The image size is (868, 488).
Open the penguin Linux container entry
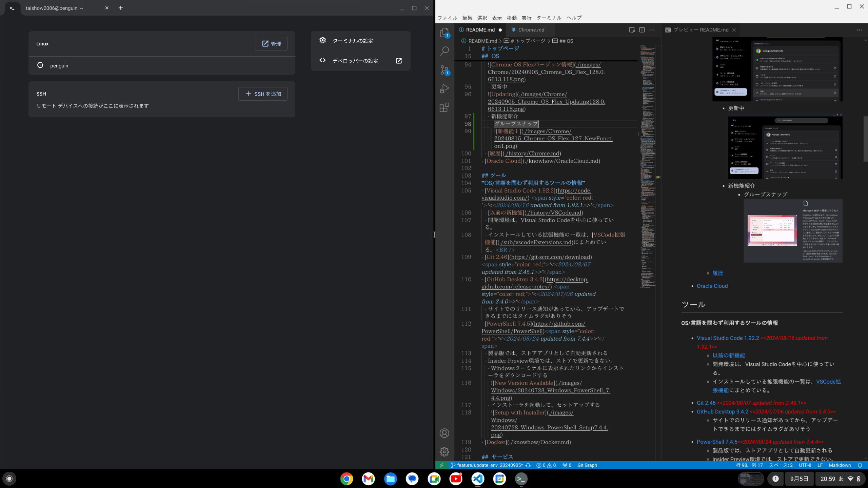click(x=59, y=66)
